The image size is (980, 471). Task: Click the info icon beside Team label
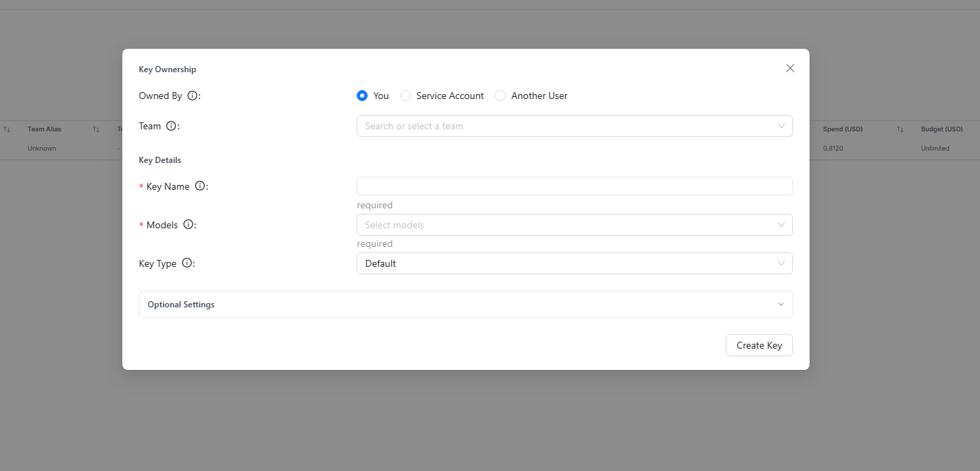(171, 127)
